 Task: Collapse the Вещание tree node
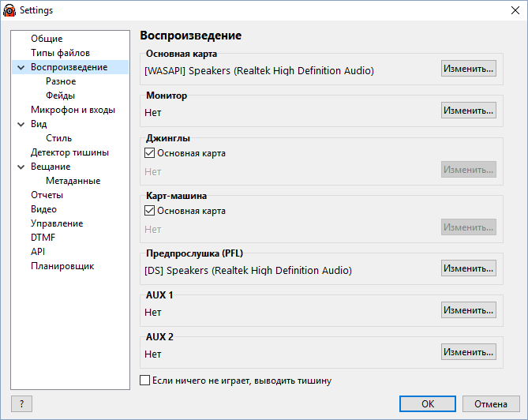21,167
